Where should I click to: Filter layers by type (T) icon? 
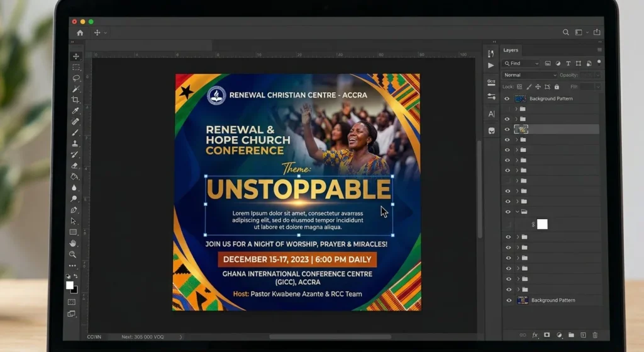coord(568,64)
